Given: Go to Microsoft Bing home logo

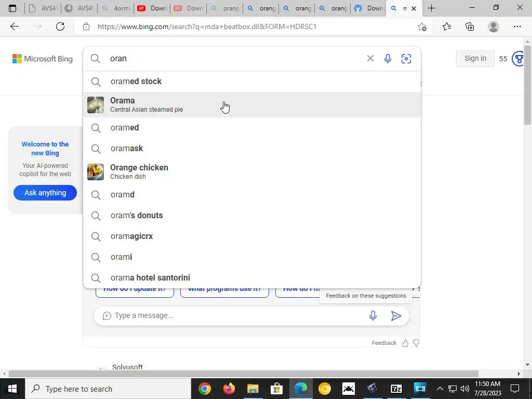Looking at the screenshot, I should (43, 59).
